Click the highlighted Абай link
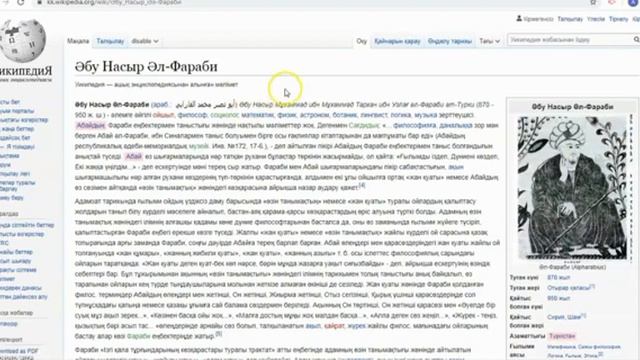Image resolution: width=640 pixels, height=360 pixels. coord(133,156)
